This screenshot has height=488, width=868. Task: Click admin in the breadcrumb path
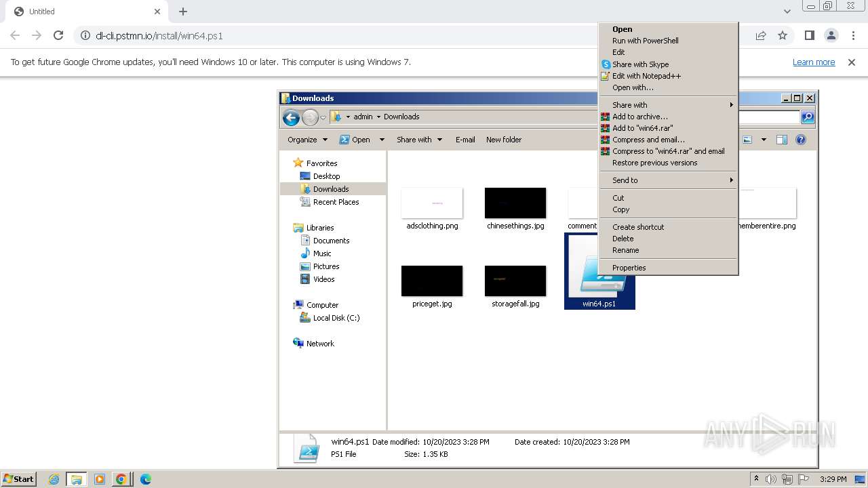coord(363,117)
